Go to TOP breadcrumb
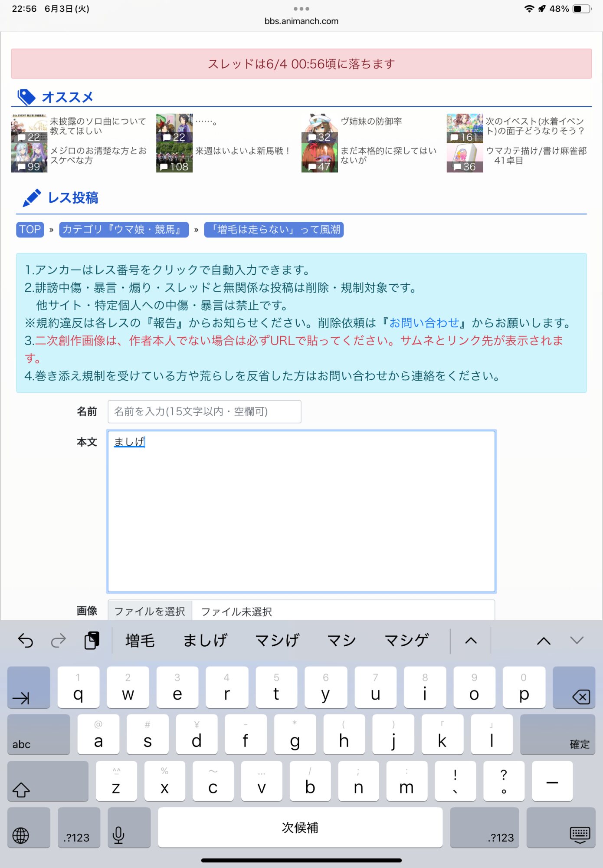Viewport: 603px width, 868px height. (x=30, y=230)
